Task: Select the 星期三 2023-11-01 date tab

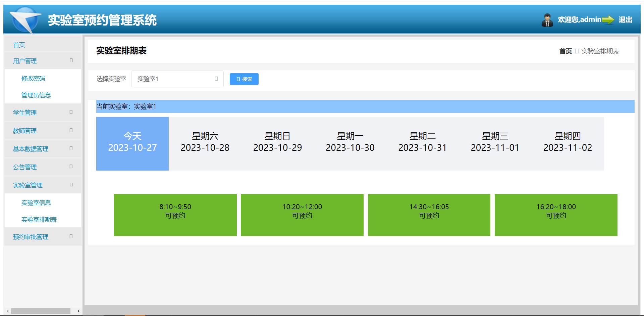Action: coord(495,144)
